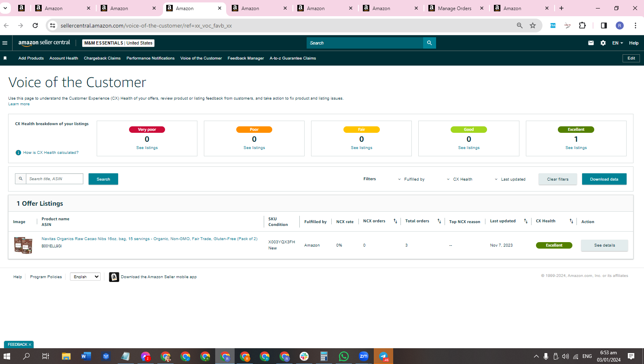Open the FBA extension icon
The height and width of the screenshot is (364, 644).
553,26
